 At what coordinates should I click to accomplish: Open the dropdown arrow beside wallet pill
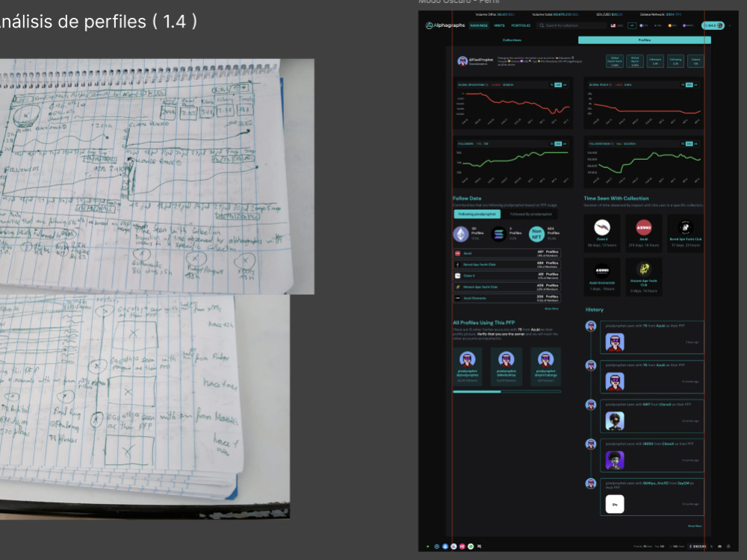[730, 25]
